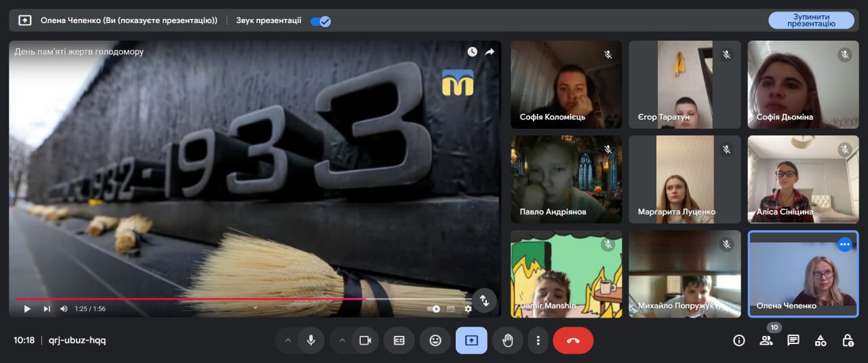This screenshot has height=363, width=868.
Task: Select Аліса Сініцина's video tile
Action: tap(803, 179)
